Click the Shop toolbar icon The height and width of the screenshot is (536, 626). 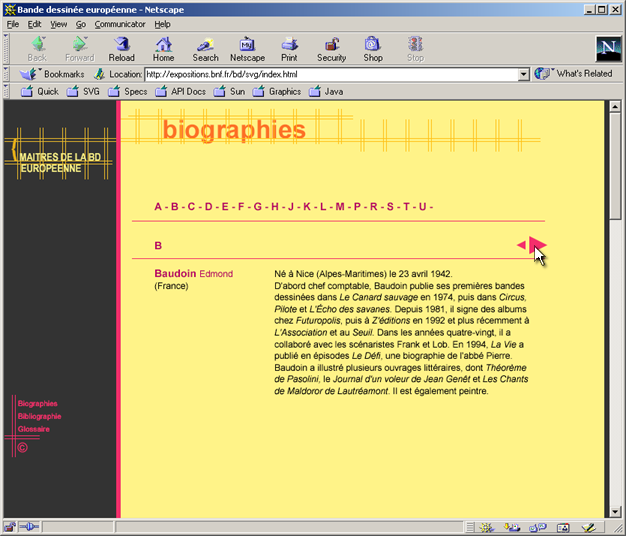[372, 49]
